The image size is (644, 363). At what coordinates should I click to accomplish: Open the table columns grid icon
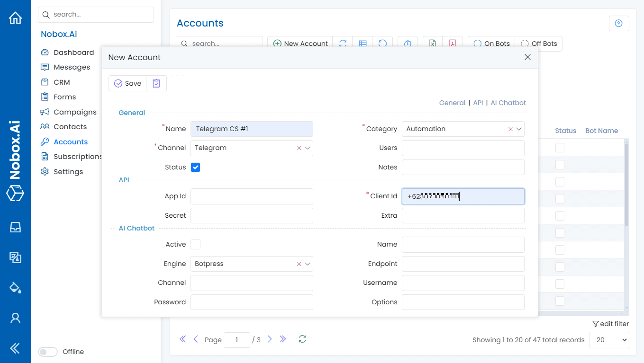click(x=363, y=43)
